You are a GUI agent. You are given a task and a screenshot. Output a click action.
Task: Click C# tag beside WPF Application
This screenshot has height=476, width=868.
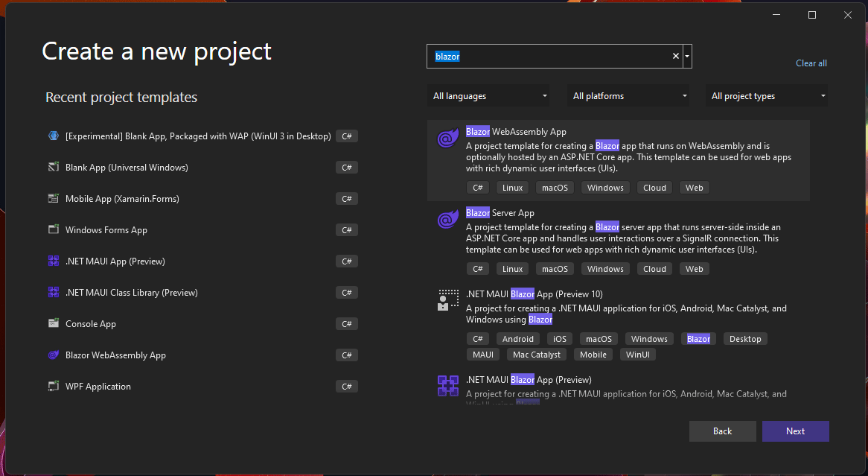pos(347,386)
